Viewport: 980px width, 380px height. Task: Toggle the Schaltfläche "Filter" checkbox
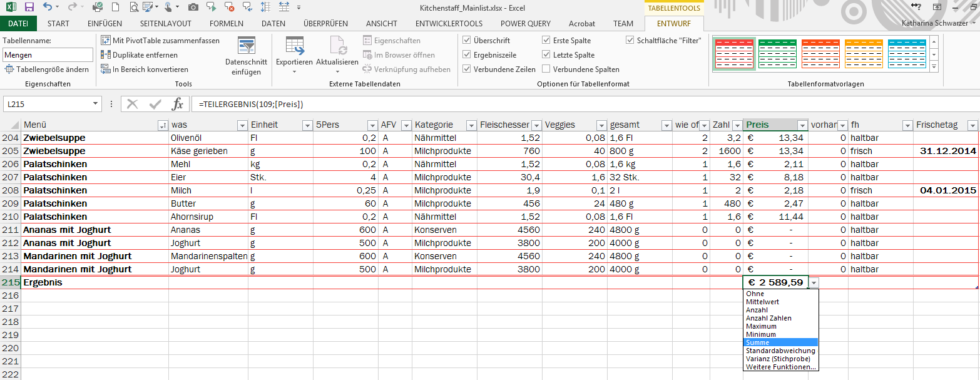630,40
